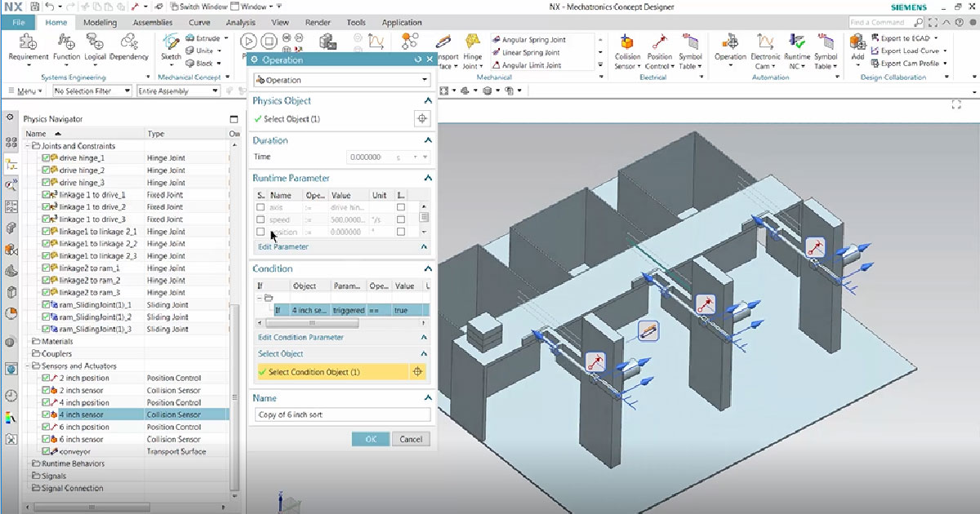
Task: Click the Undo icon
Action: coord(50,7)
